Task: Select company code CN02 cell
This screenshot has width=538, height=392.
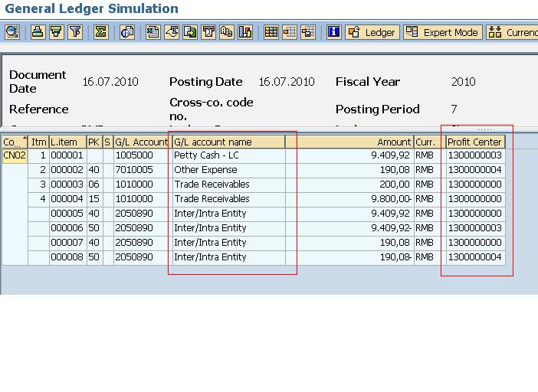Action: (14, 155)
